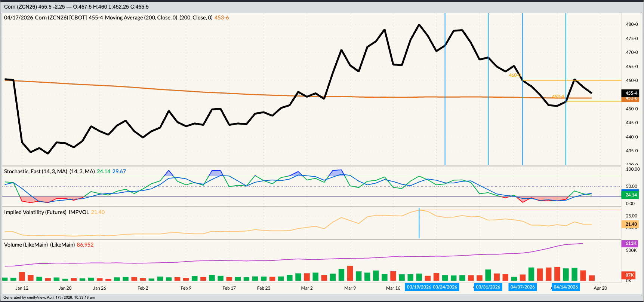Click the orange 453-6 moving average tag

(631, 98)
